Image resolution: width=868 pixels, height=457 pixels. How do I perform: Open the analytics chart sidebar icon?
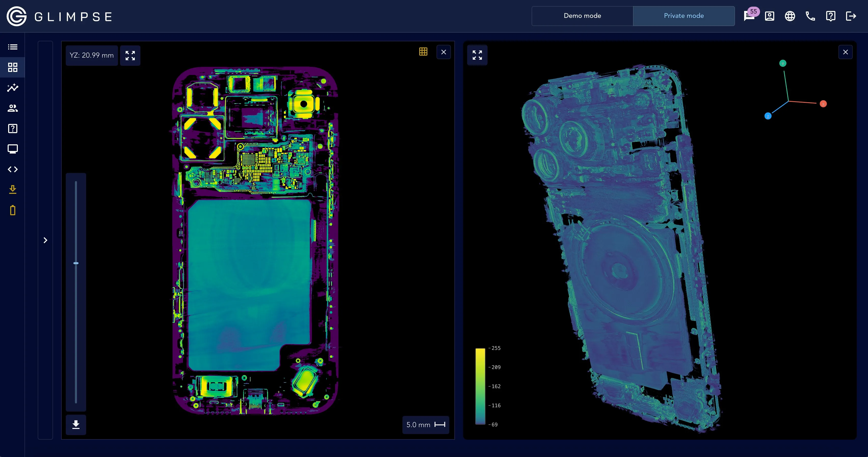pos(12,88)
